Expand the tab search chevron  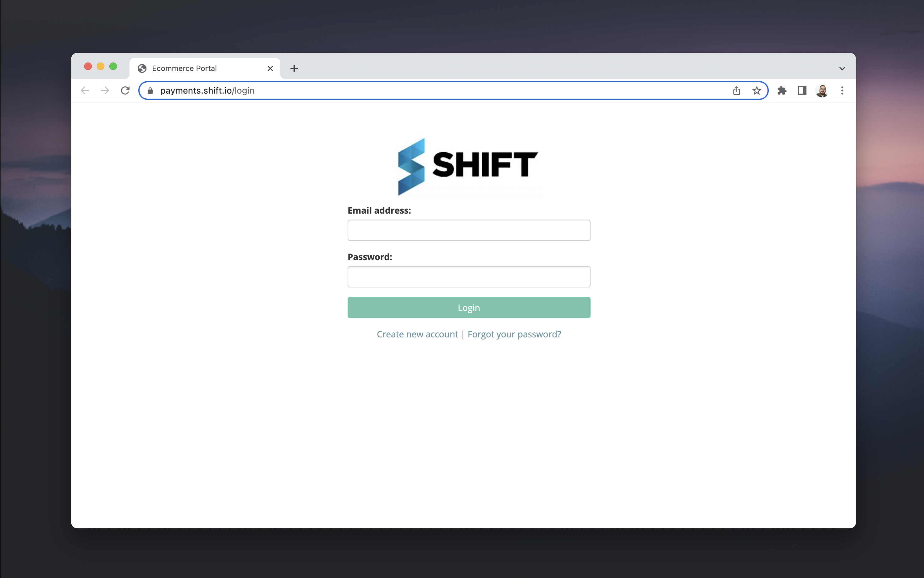coord(842,69)
